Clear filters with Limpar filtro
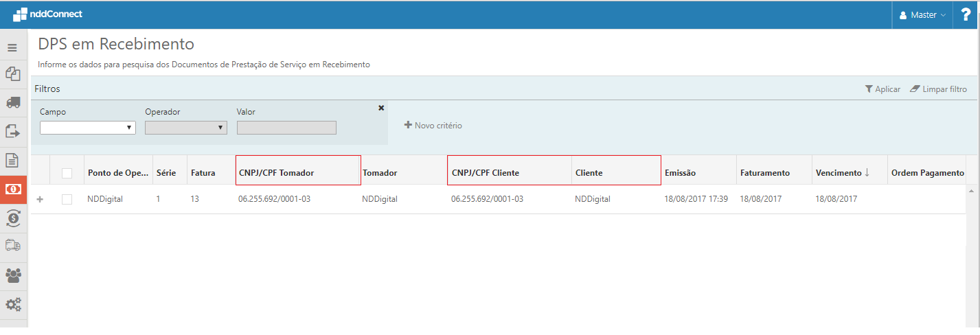 coord(938,89)
